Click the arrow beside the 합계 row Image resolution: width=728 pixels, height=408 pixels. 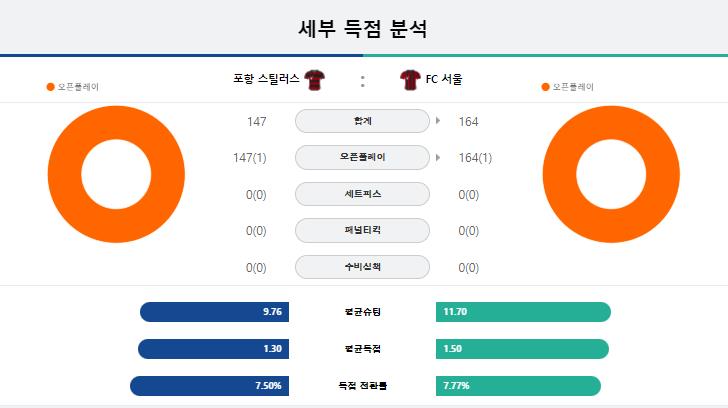[438, 121]
